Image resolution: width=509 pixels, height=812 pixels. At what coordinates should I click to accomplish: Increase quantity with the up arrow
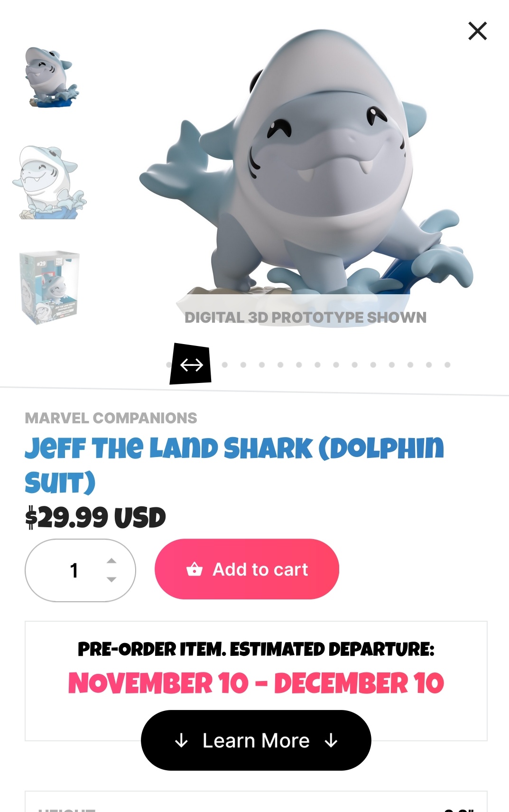click(x=111, y=561)
